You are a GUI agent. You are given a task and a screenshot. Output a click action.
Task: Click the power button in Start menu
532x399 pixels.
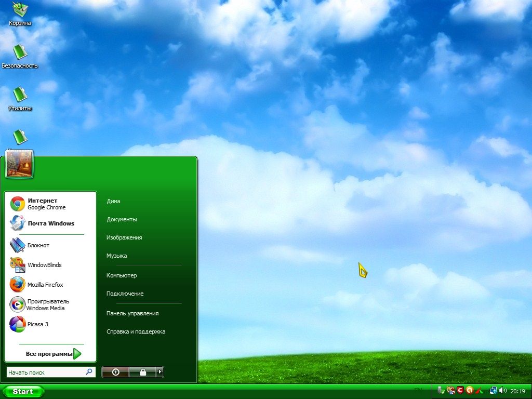click(115, 372)
